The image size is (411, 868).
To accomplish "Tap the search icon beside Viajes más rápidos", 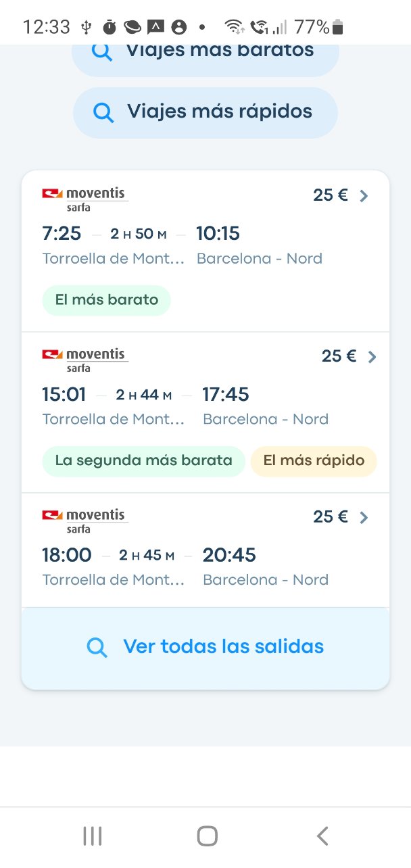I will 103,112.
